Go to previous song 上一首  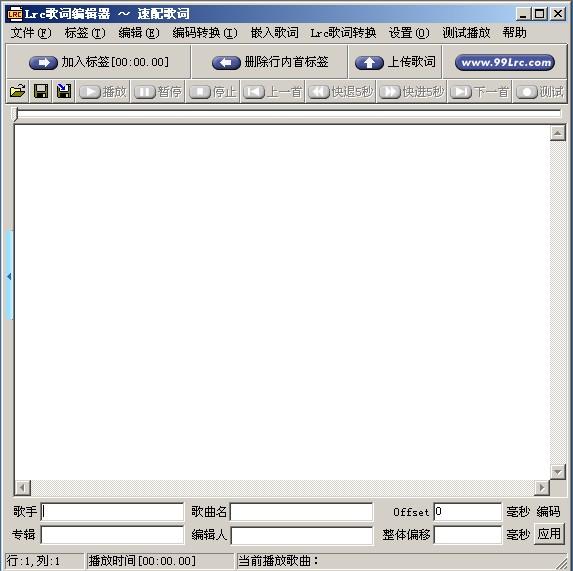click(x=273, y=92)
